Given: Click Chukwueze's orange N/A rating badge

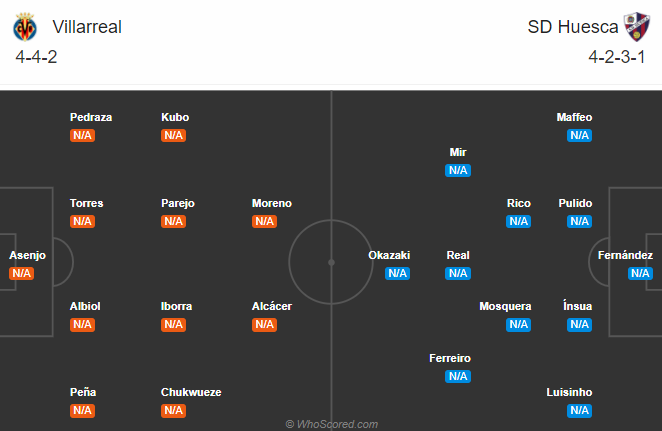Looking at the screenshot, I should pyautogui.click(x=174, y=411).
